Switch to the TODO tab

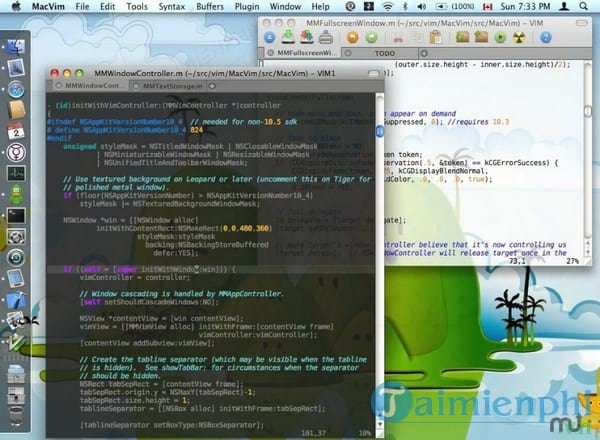coord(385,54)
